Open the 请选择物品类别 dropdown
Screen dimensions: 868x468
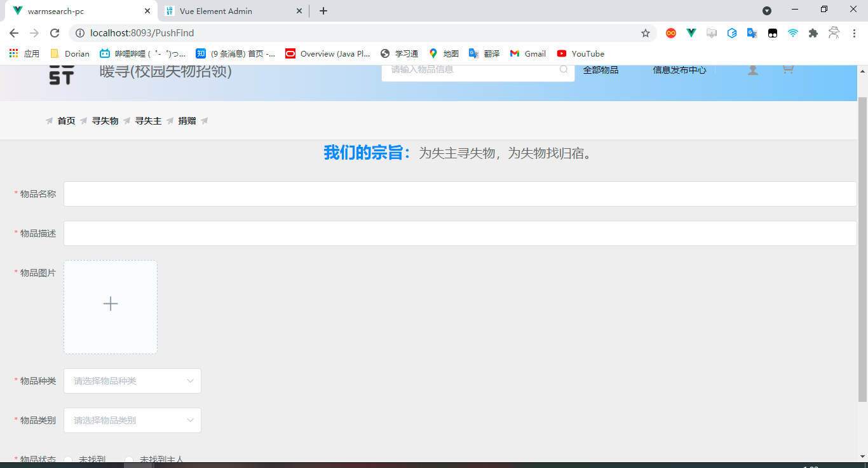click(x=132, y=420)
